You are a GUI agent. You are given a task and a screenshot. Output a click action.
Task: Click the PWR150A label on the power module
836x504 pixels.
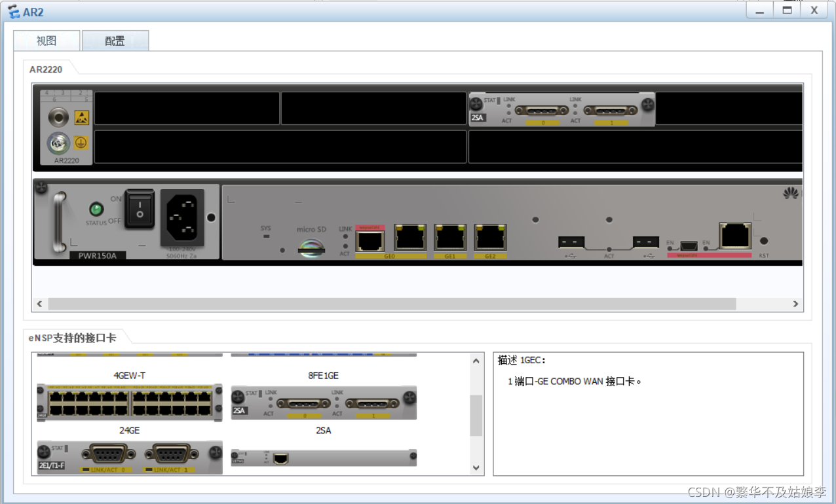point(98,256)
